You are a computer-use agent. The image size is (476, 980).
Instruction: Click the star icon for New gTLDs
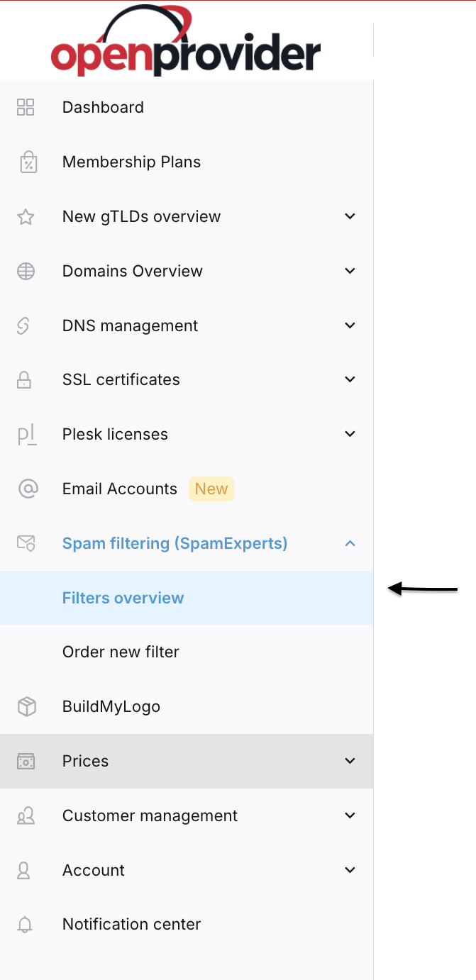(x=26, y=216)
